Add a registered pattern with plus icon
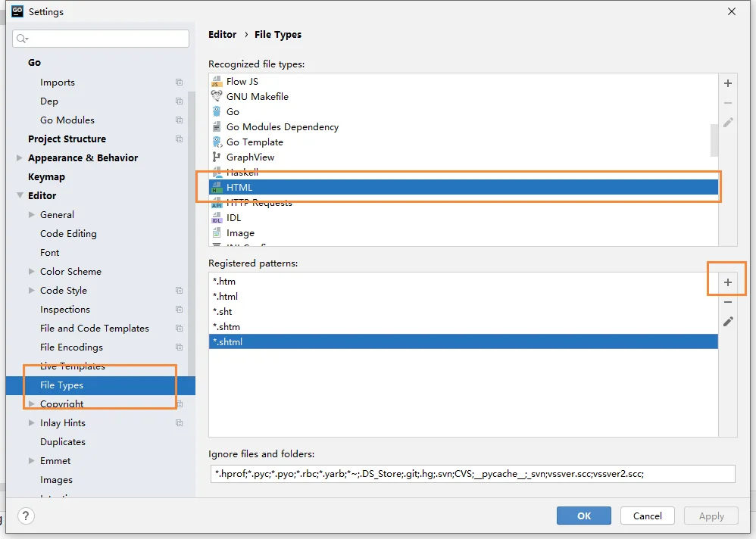The image size is (756, 539). click(727, 282)
